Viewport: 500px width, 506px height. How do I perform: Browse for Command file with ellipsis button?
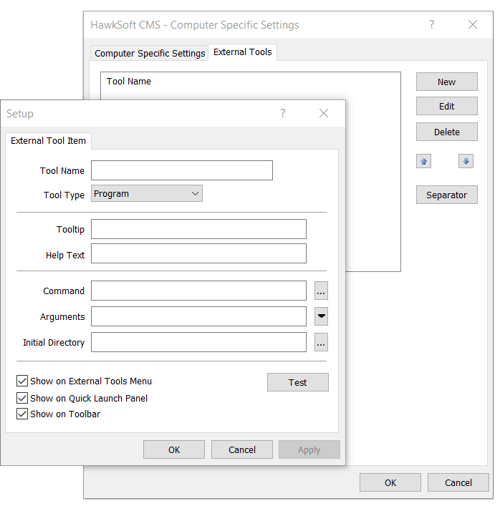pyautogui.click(x=321, y=291)
